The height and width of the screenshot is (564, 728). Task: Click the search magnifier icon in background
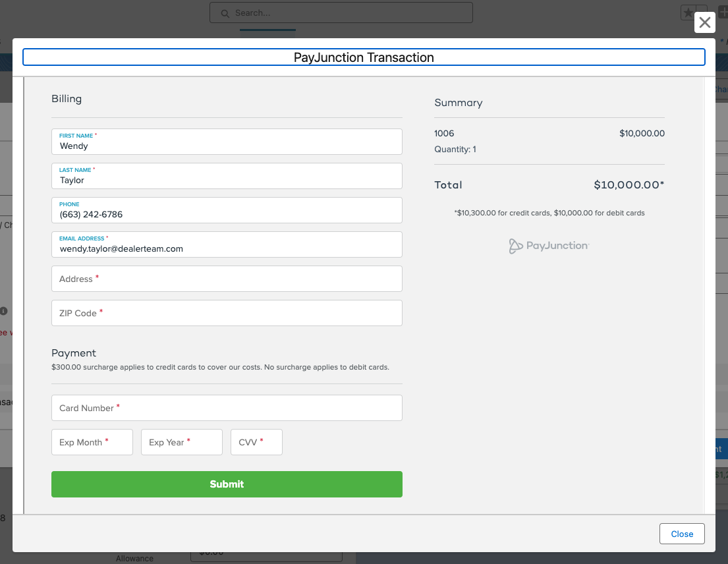pos(225,13)
